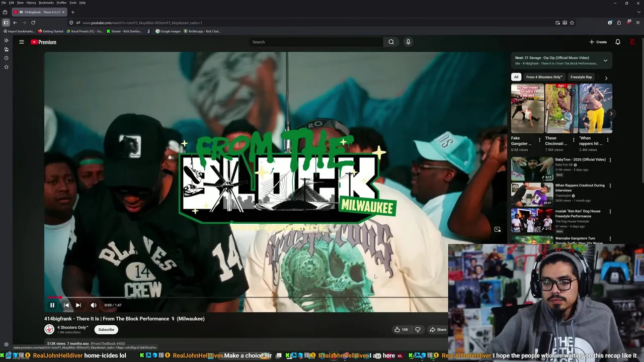Viewport: 644px width, 362px height.
Task: Subscribe to 4 Shooters Only
Action: point(106,330)
